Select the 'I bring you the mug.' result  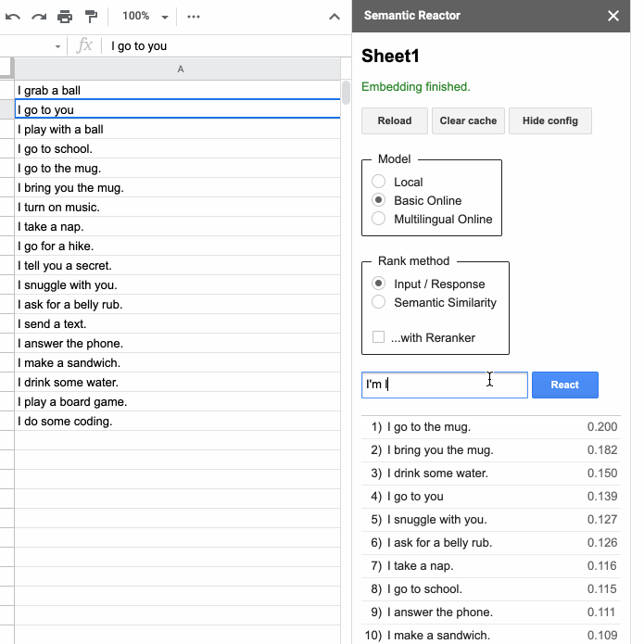click(440, 450)
